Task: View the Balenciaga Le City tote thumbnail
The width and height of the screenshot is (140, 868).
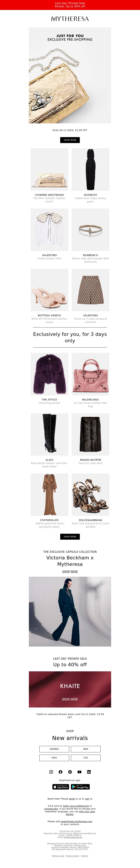Action: [90, 374]
